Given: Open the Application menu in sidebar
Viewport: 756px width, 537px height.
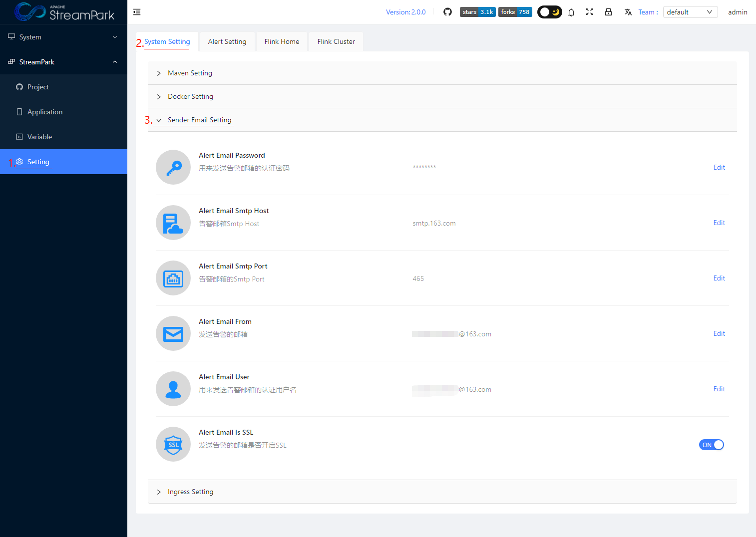Looking at the screenshot, I should pos(45,112).
